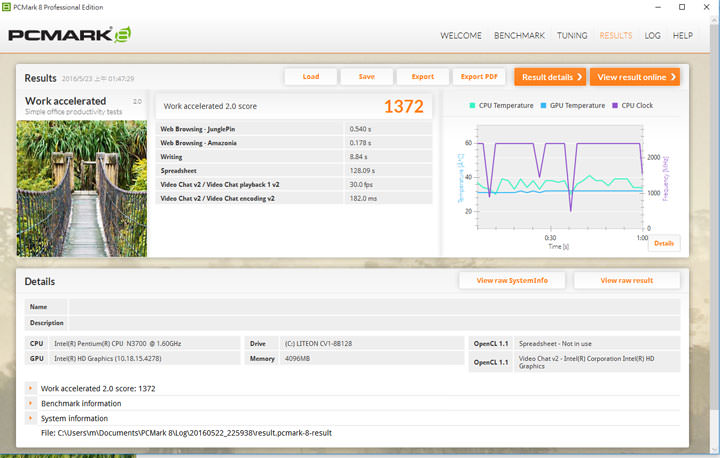This screenshot has height=458, width=720.
Task: Go to the Tuning tab
Action: click(572, 36)
